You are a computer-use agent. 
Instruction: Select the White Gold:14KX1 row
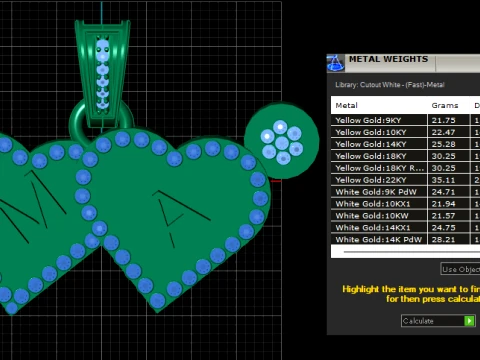coord(405,228)
